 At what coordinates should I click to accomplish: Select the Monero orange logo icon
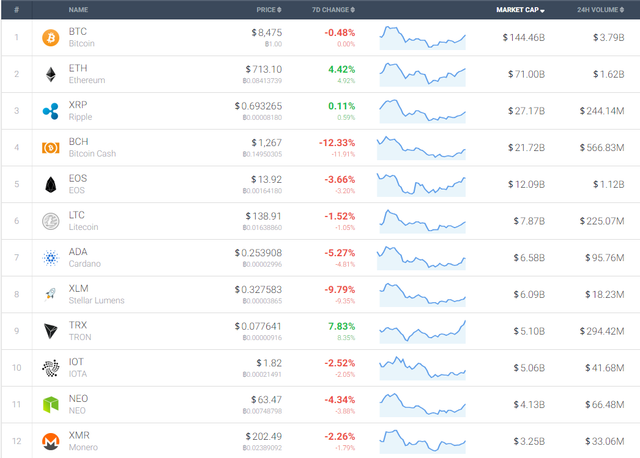point(50,441)
